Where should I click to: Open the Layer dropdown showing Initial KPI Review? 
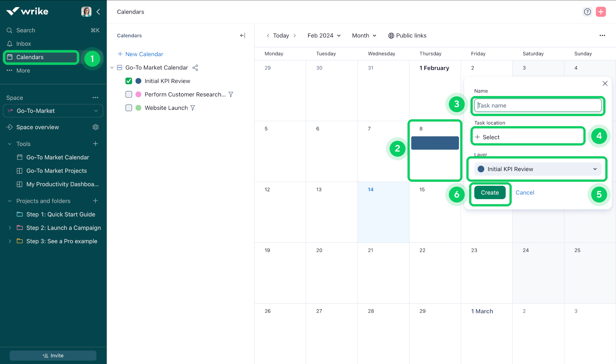[x=537, y=169]
